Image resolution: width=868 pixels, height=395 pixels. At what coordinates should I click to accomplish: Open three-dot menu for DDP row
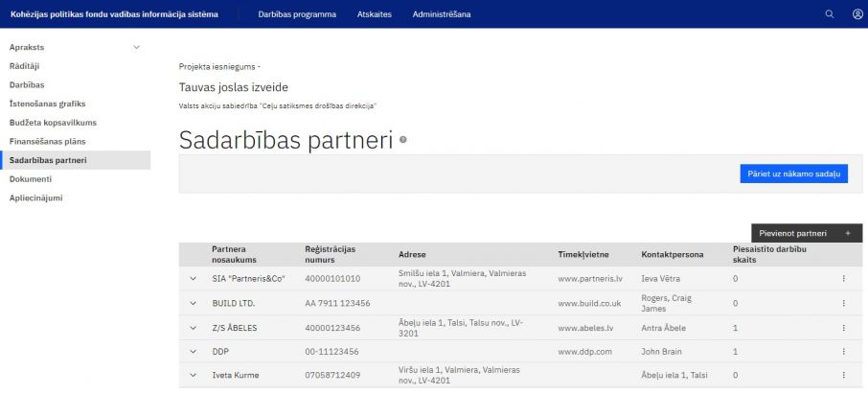[843, 352]
